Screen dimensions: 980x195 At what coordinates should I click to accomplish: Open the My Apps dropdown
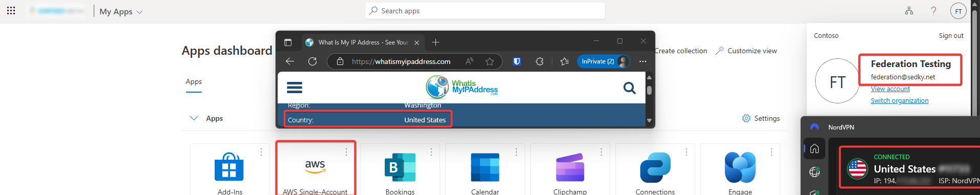click(x=121, y=11)
